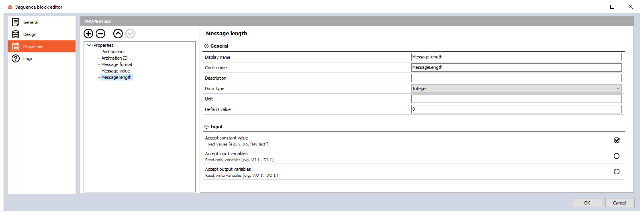The image size is (644, 214).
Task: Select the Properties clipboard icon in sidebar
Action: click(16, 46)
